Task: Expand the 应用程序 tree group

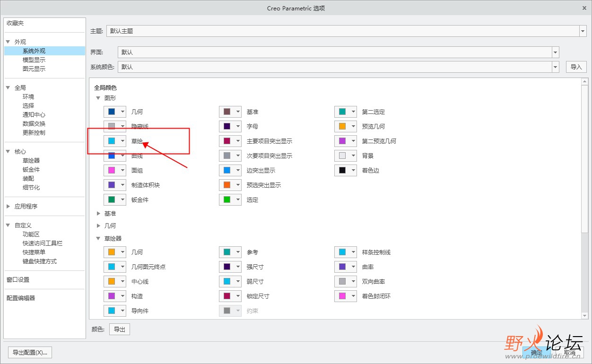Action: point(8,206)
